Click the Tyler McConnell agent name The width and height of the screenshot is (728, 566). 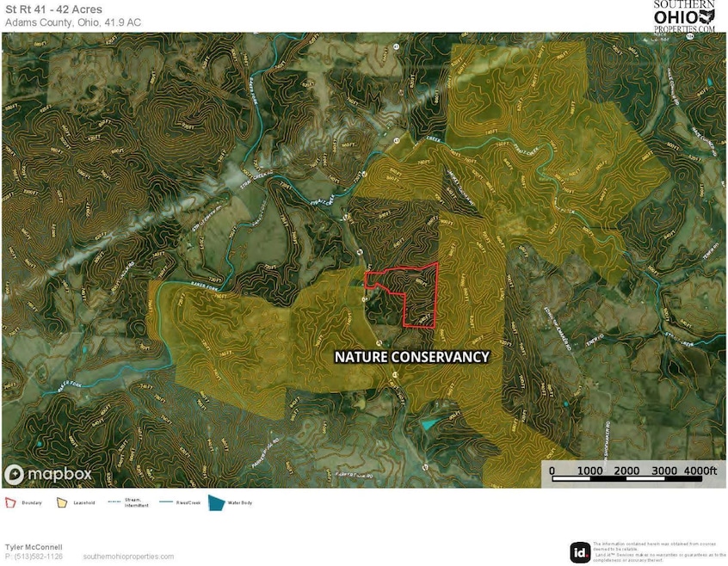pyautogui.click(x=34, y=547)
